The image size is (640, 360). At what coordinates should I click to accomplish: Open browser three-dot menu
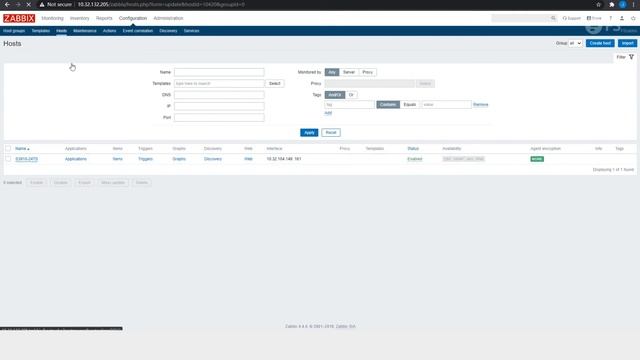tap(633, 4)
